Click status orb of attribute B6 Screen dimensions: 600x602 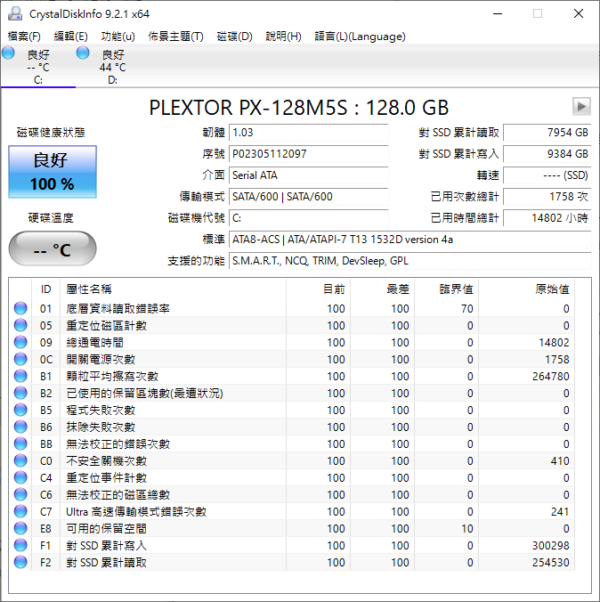point(20,427)
